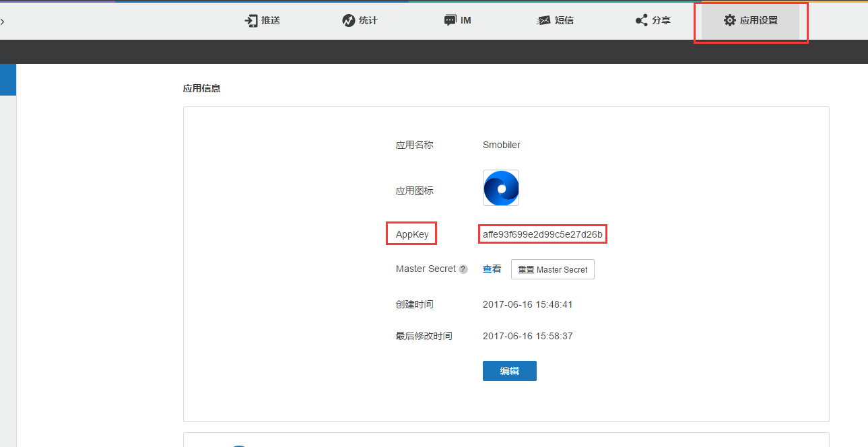Click the chat bubble icon beside IM

click(450, 20)
